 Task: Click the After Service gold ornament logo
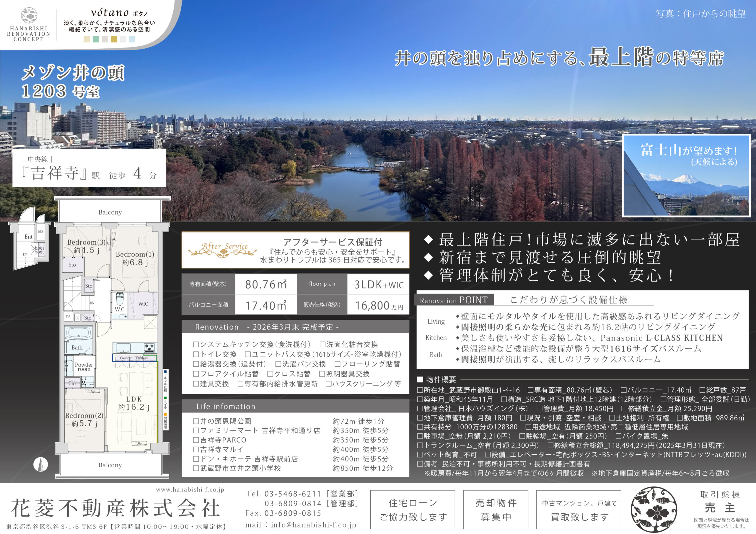click(x=223, y=250)
